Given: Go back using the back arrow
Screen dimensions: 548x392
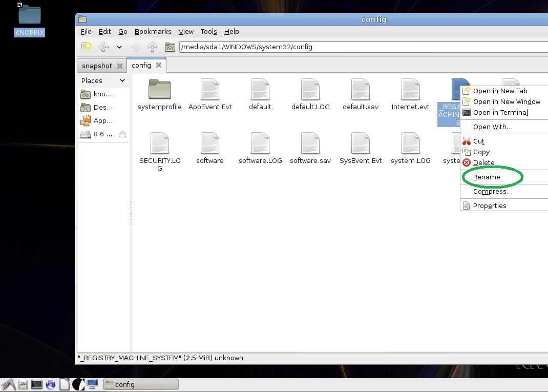Looking at the screenshot, I should (x=104, y=47).
